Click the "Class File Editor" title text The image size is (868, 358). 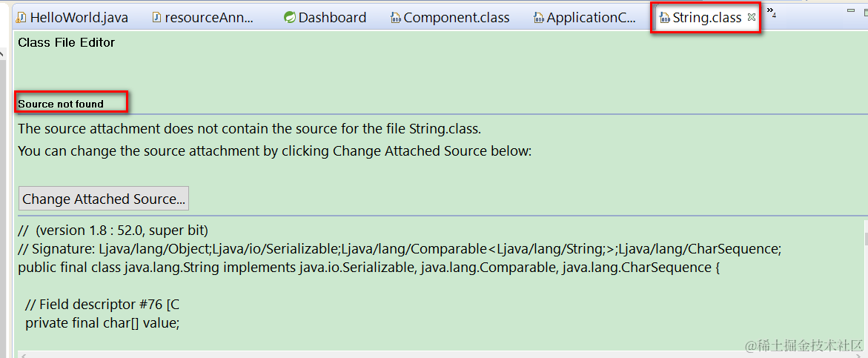67,42
